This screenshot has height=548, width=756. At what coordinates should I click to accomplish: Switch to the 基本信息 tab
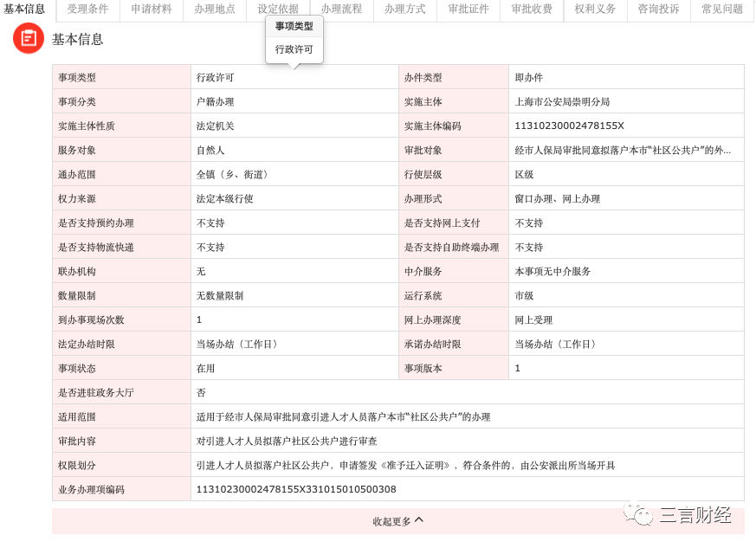click(x=24, y=9)
